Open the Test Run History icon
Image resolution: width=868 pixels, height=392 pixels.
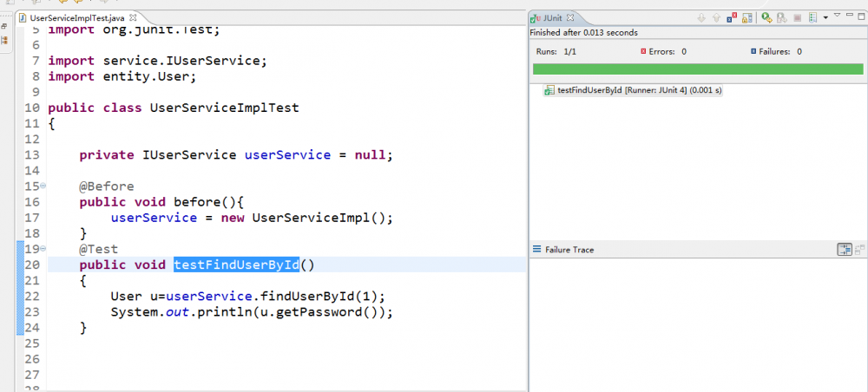812,17
